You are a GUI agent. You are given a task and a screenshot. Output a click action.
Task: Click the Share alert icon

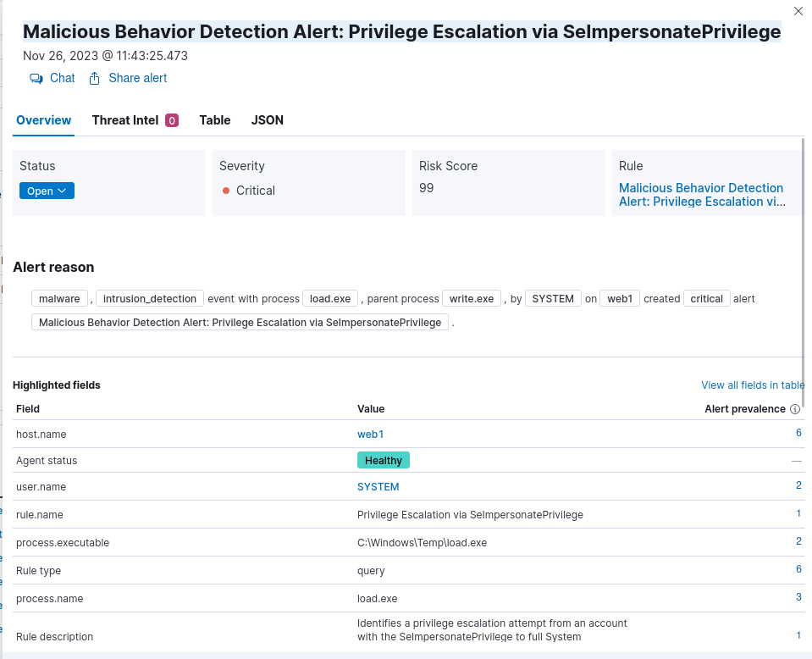pos(95,78)
